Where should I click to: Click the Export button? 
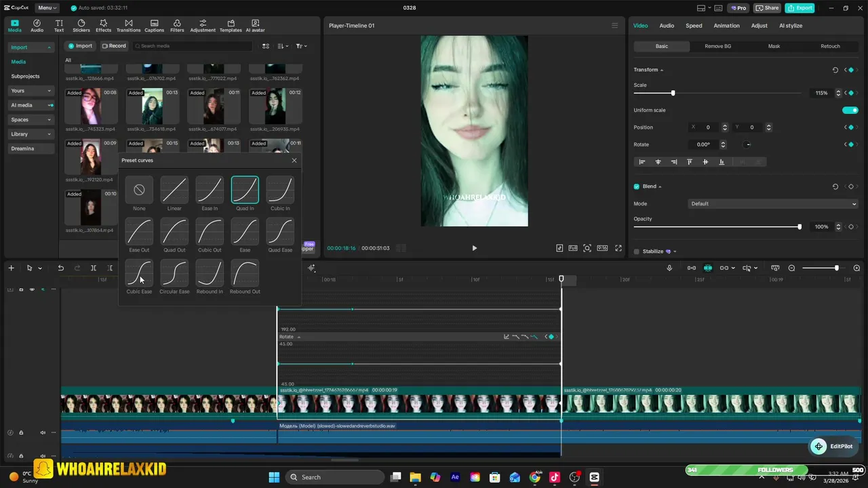tap(800, 8)
